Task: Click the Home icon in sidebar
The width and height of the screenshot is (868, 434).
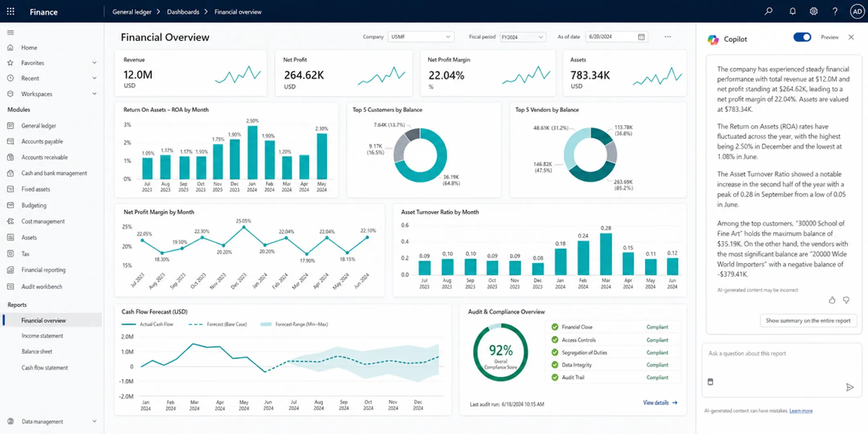Action: tap(10, 47)
